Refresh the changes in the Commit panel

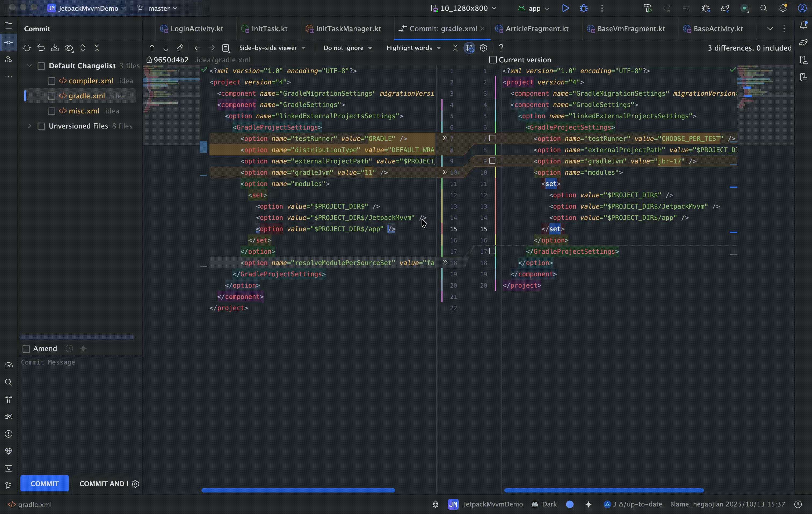(x=27, y=48)
